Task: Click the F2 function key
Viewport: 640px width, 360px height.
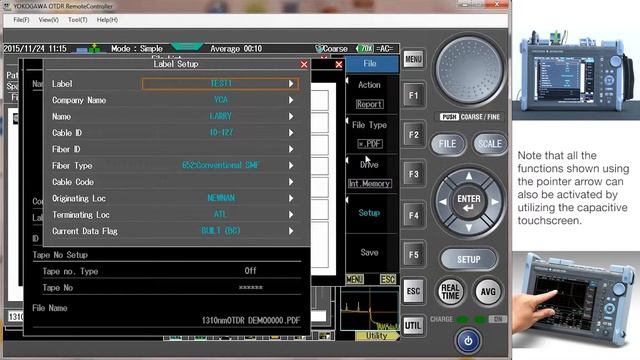Action: pos(413,135)
